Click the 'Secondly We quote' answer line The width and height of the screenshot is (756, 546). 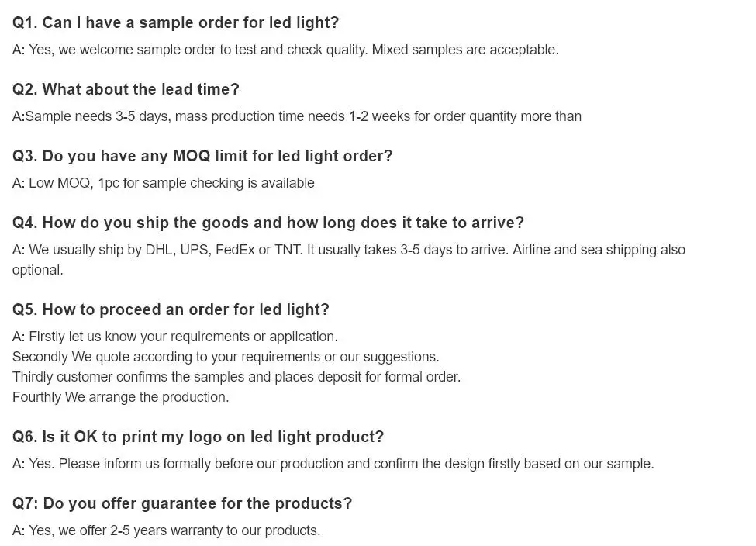(x=226, y=357)
